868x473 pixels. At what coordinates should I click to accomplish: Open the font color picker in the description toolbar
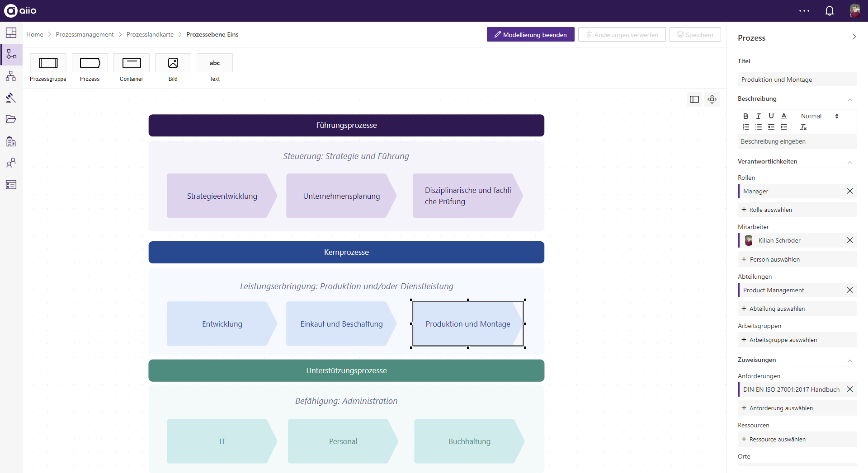pos(784,116)
